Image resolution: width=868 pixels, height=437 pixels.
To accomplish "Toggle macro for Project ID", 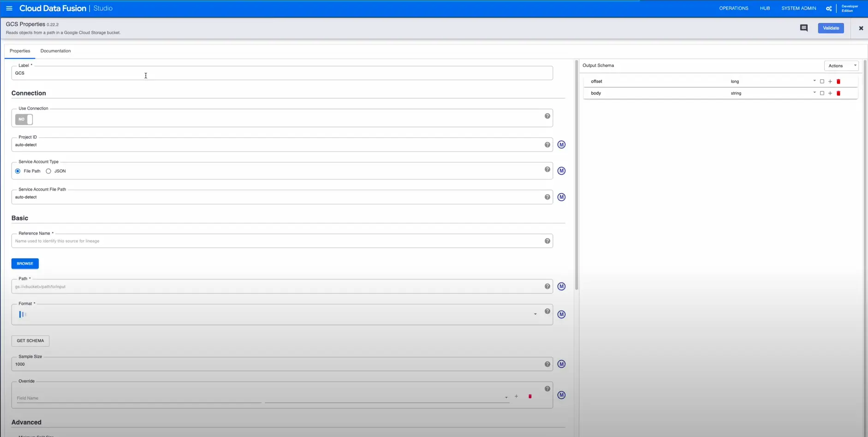I will [561, 145].
